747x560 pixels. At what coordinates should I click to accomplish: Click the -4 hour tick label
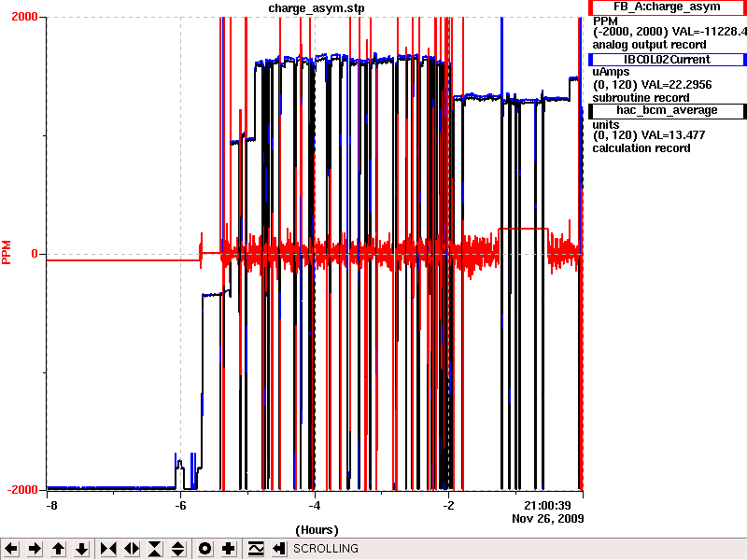(x=315, y=505)
